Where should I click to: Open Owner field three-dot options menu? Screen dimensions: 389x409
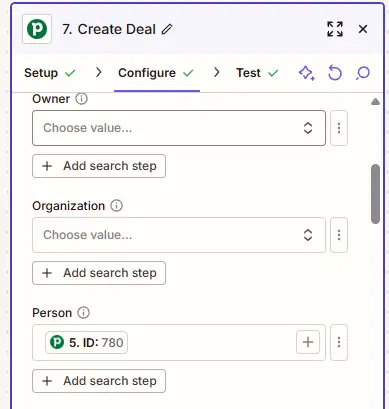[x=339, y=128]
